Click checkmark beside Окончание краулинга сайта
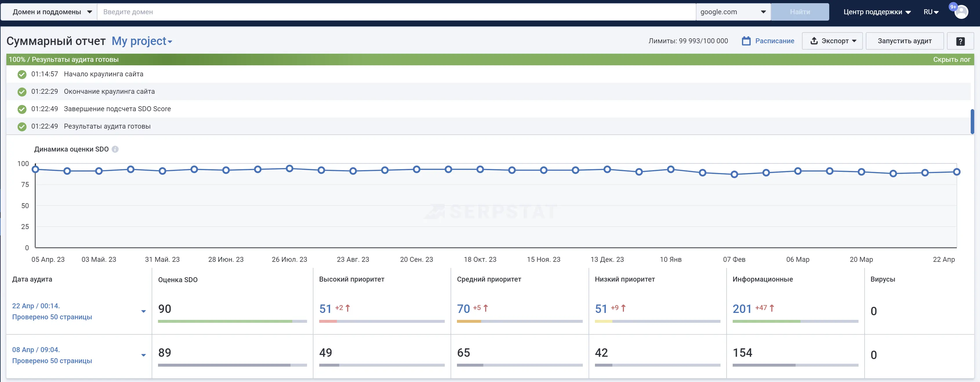Viewport: 980px width, 382px height. [x=22, y=92]
